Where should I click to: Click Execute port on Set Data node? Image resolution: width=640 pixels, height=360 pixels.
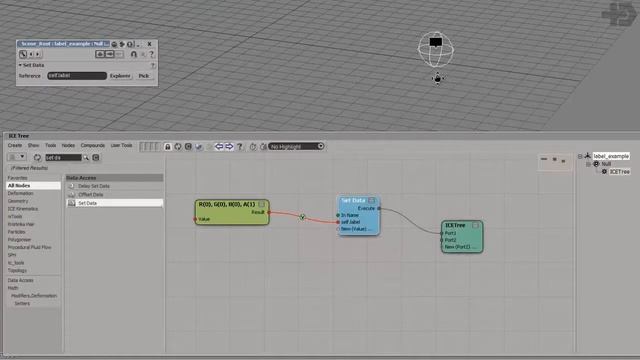coord(379,209)
